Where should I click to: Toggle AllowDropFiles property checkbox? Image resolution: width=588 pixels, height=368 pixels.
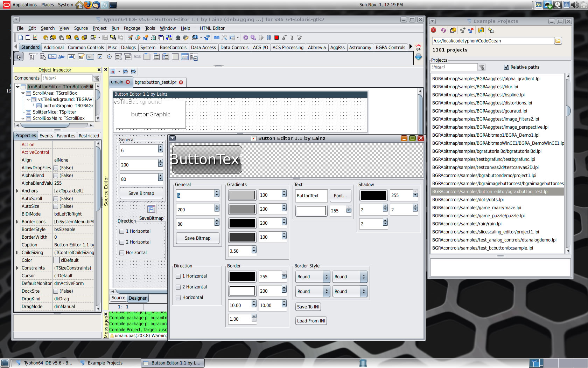(56, 168)
